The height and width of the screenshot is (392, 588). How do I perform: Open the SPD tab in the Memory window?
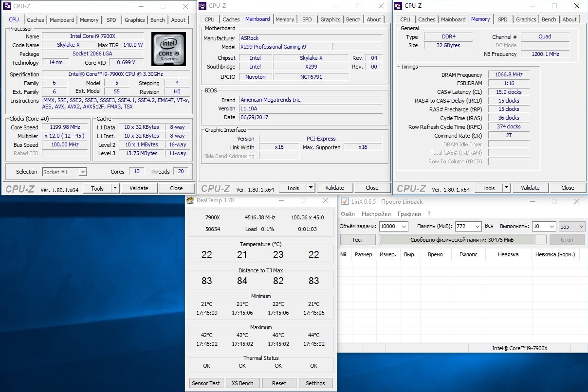click(503, 19)
